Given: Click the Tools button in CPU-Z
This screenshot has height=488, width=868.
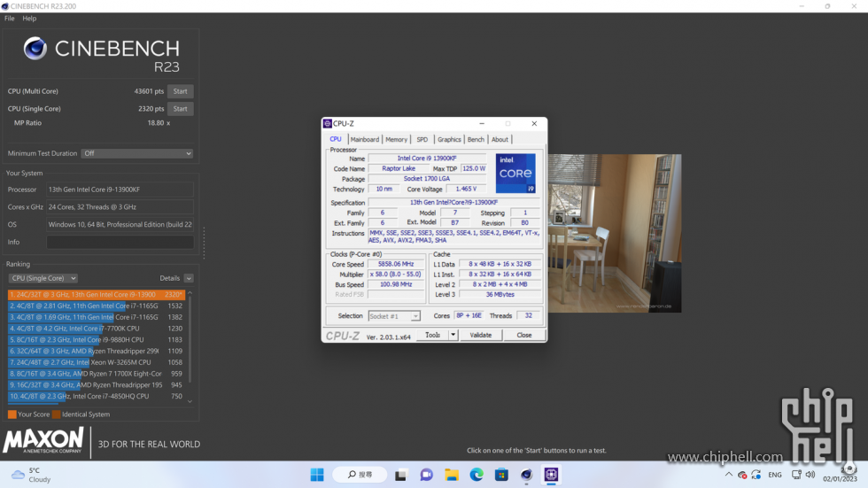Looking at the screenshot, I should pos(432,336).
